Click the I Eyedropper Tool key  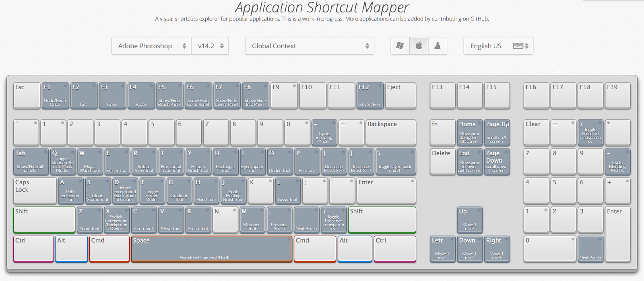pyautogui.click(x=252, y=161)
